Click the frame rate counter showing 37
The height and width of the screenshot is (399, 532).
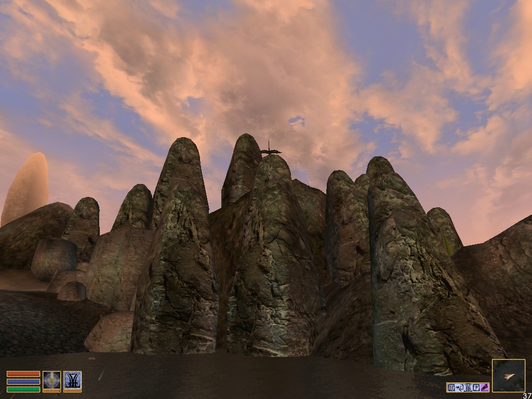pos(527,395)
